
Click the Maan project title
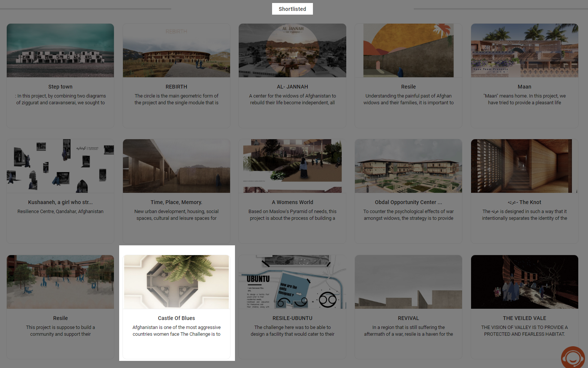click(x=524, y=87)
